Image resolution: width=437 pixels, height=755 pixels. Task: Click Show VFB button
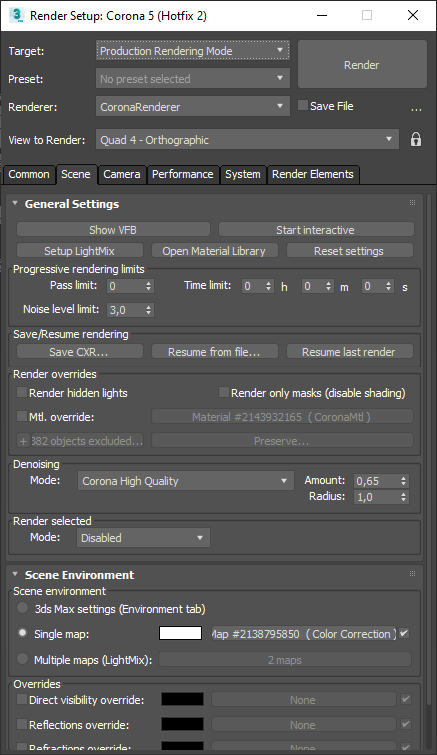coord(113,230)
